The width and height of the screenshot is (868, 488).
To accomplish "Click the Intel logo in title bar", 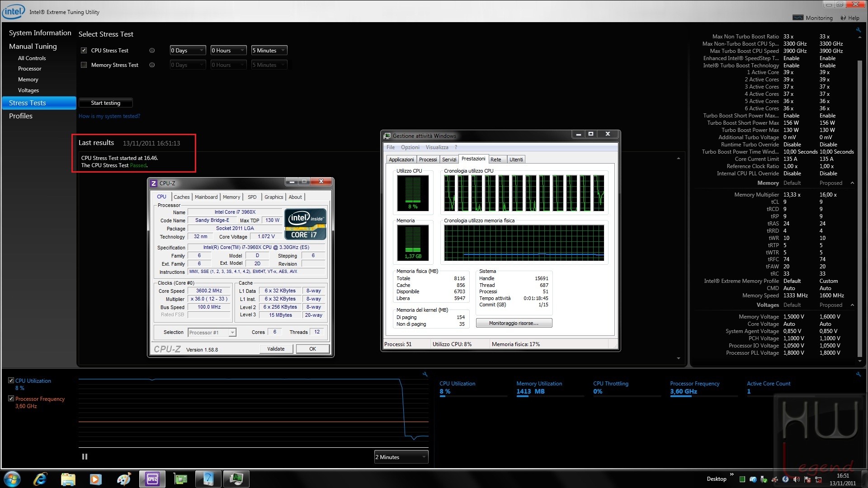I will click(14, 12).
